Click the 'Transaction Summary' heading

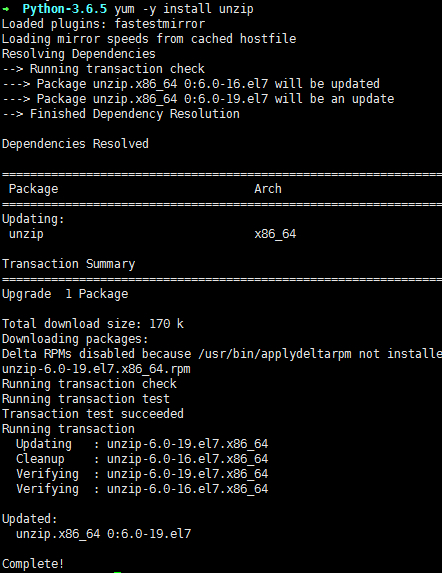(x=69, y=264)
